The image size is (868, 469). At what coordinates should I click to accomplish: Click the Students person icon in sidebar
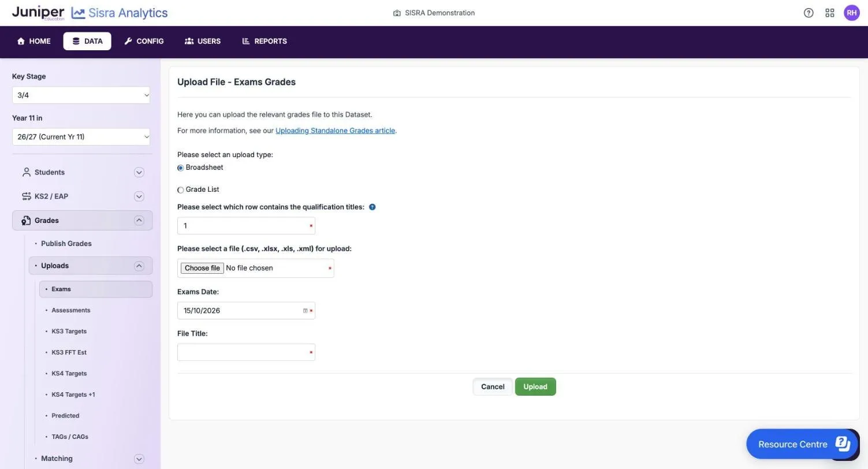click(x=26, y=172)
